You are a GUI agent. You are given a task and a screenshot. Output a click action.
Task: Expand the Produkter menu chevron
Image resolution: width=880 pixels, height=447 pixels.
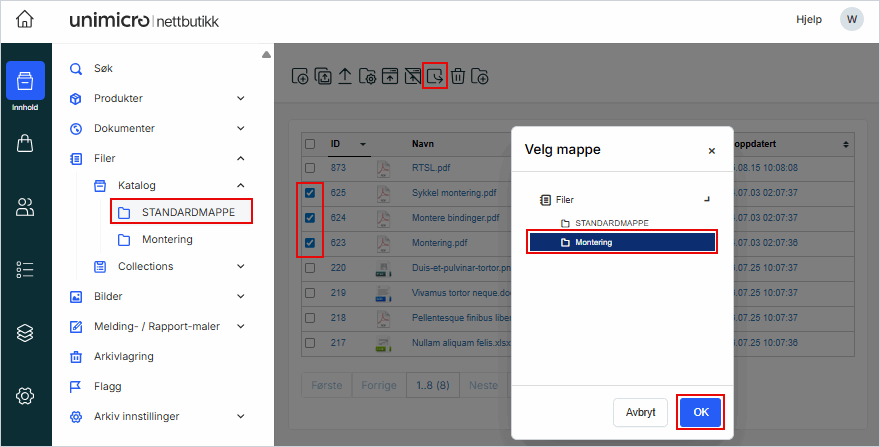coord(240,98)
